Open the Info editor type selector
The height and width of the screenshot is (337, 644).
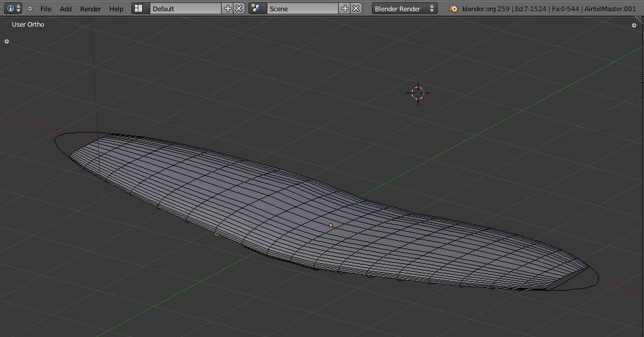pyautogui.click(x=13, y=8)
